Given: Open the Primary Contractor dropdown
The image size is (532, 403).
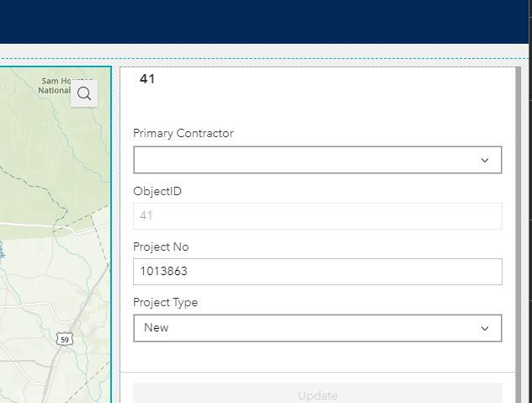Looking at the screenshot, I should tap(307, 160).
